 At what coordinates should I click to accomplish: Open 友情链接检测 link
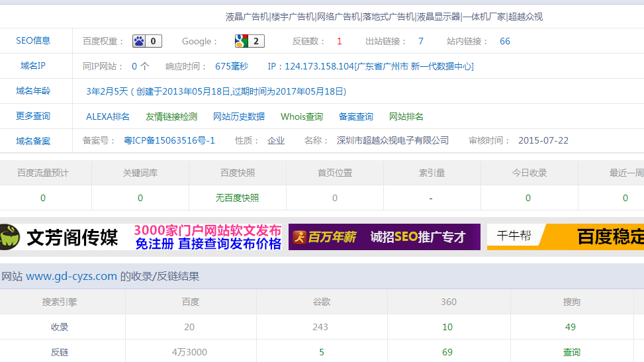click(171, 116)
